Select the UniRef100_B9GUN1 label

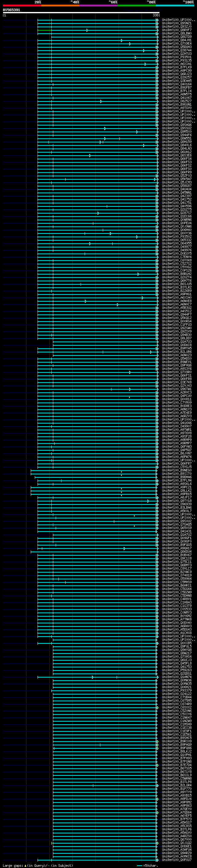pos(176,104)
